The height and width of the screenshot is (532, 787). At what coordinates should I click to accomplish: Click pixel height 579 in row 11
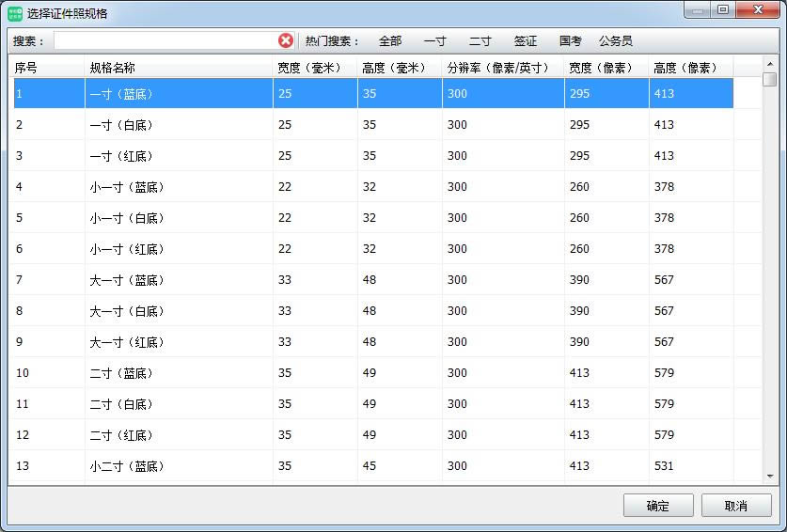pos(691,404)
